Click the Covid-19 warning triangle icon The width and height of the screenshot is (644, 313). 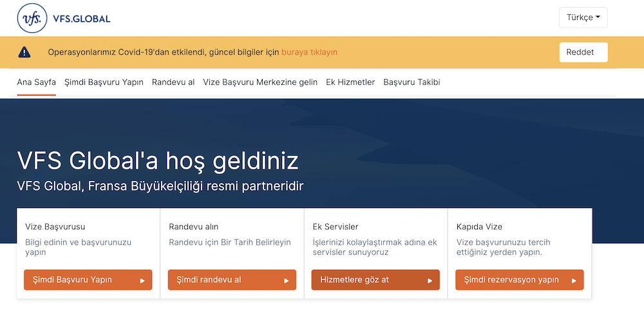(24, 52)
